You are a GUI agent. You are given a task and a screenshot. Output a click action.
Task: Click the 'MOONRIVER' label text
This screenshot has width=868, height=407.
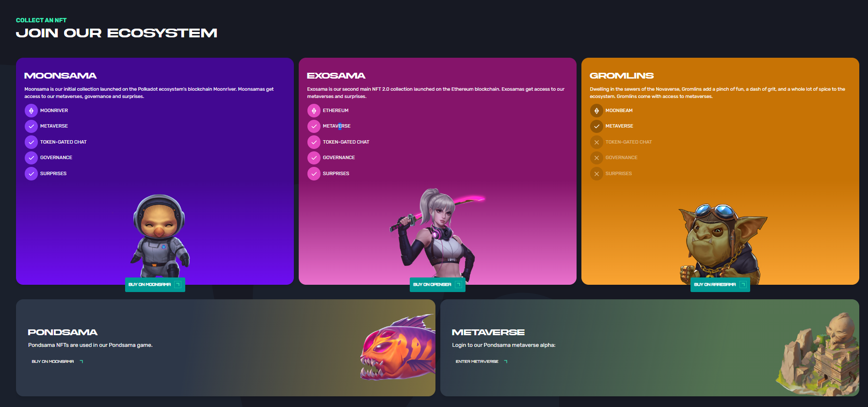pyautogui.click(x=54, y=111)
